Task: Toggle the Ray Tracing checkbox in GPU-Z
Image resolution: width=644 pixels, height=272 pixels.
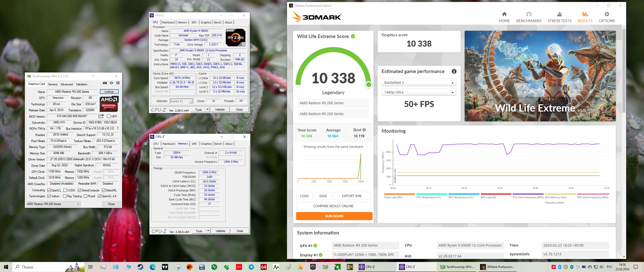Action: (65, 196)
